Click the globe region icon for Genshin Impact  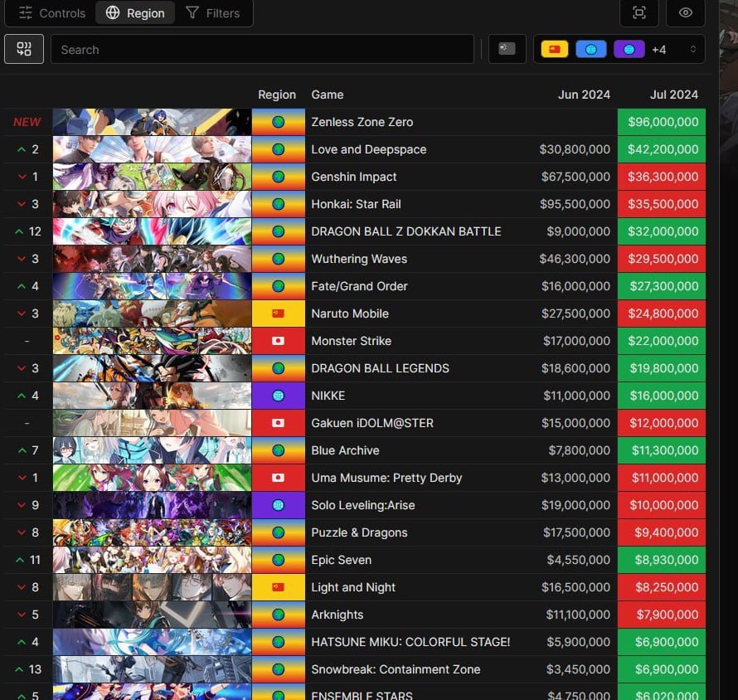point(278,177)
